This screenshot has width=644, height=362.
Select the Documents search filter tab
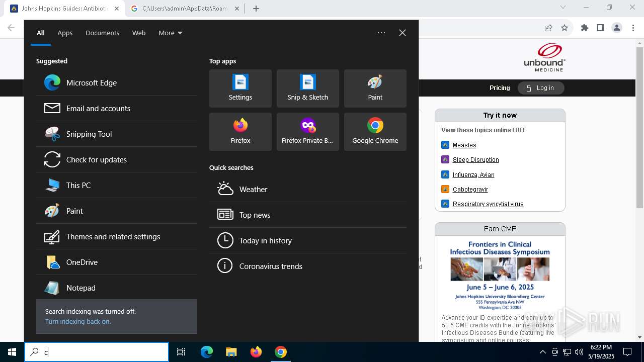click(102, 33)
